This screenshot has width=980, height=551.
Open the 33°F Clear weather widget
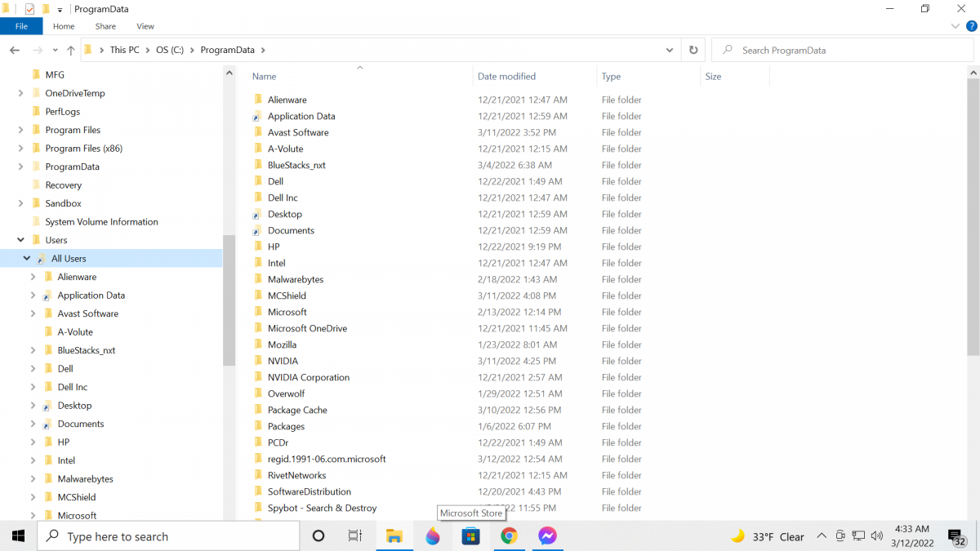coord(768,536)
